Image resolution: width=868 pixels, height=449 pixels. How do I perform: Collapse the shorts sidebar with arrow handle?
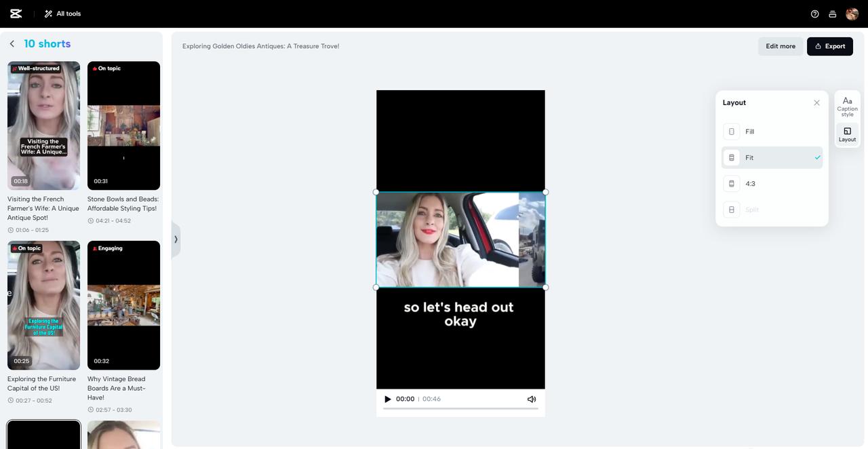pos(176,239)
